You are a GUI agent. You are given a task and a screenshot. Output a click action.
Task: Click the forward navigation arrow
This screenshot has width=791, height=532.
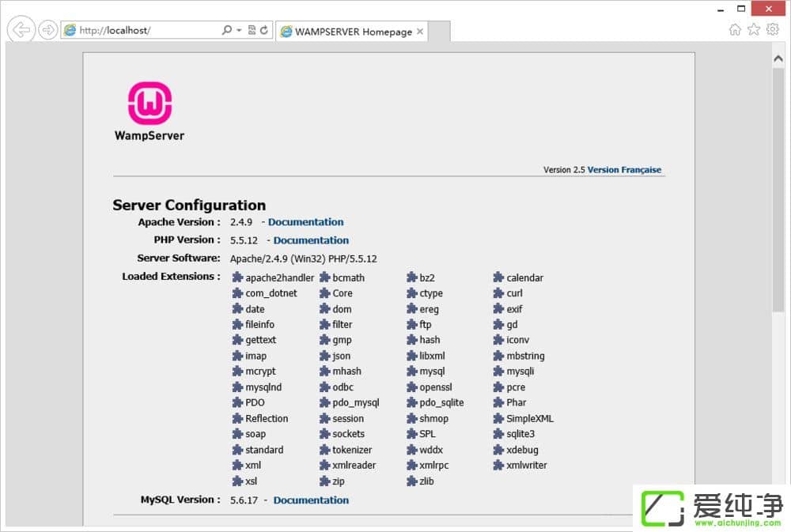pos(47,29)
